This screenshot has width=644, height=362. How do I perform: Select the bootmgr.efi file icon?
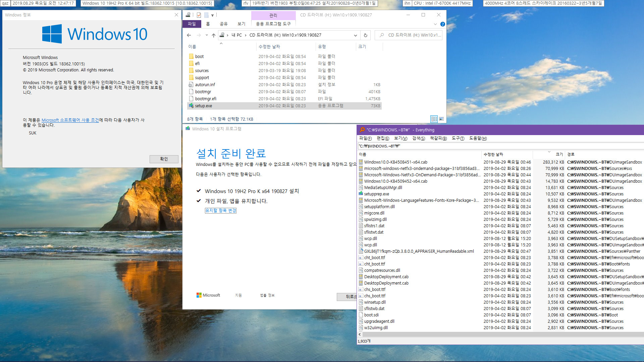[x=191, y=99]
